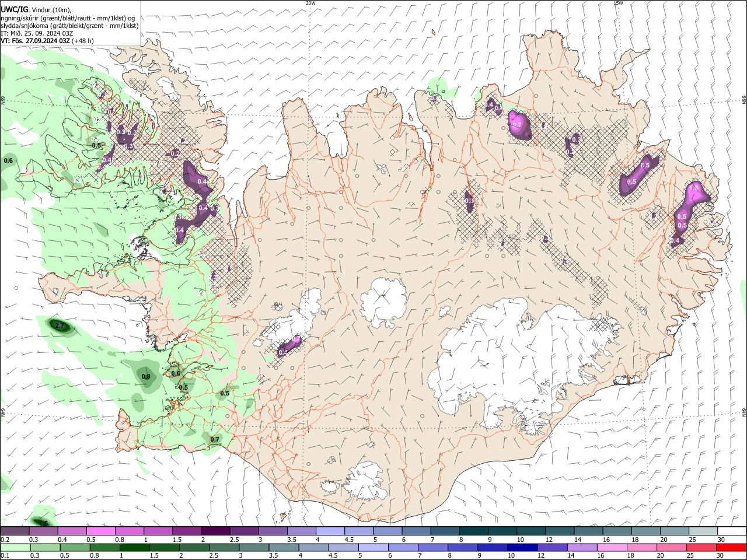Click the darkest purple 2–2.5 snow legend swatch
The height and width of the screenshot is (560, 747).
click(x=215, y=531)
